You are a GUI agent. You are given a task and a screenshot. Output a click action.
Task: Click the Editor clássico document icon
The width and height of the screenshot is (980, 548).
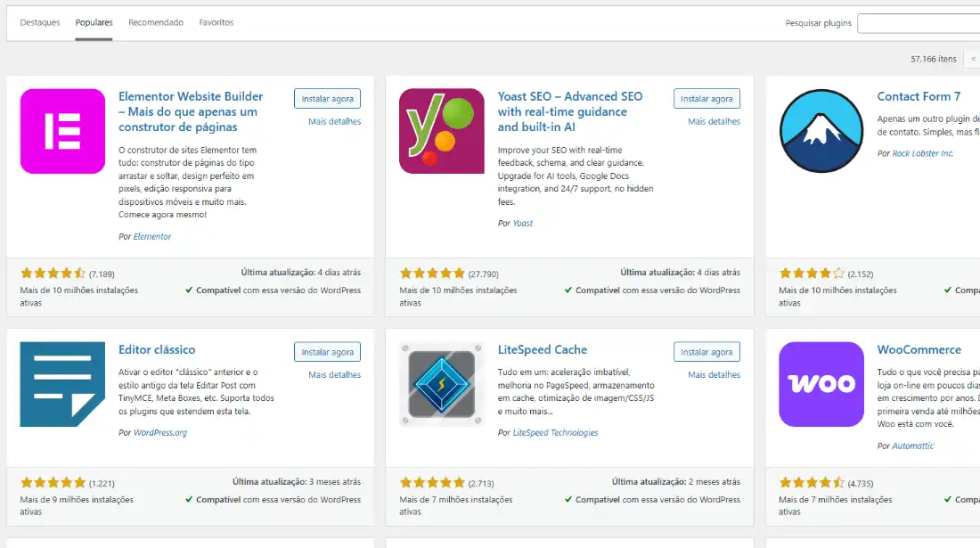62,385
